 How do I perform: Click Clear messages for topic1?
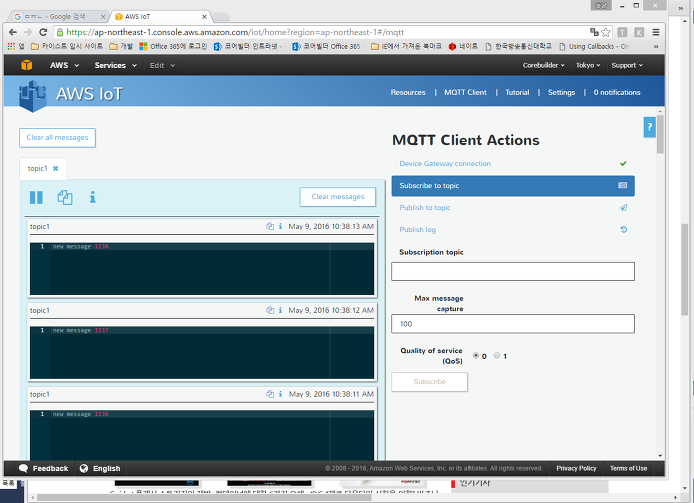click(338, 197)
